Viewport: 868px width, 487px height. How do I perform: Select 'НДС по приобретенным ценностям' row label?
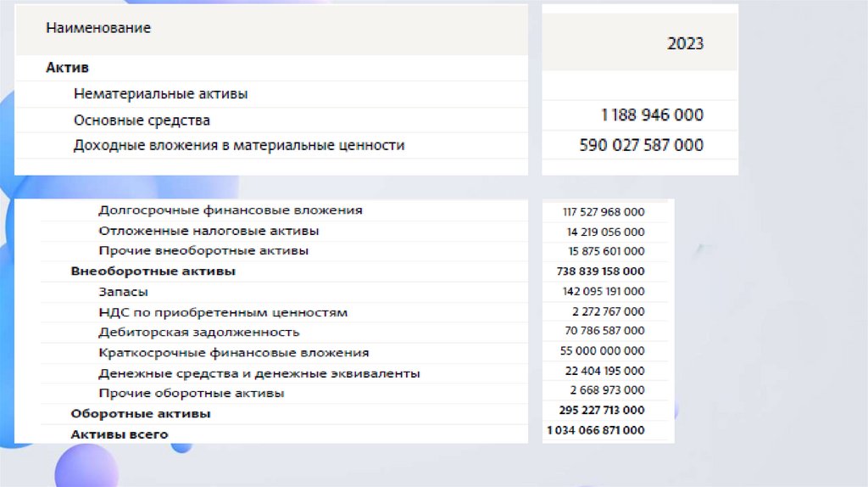[x=223, y=312]
